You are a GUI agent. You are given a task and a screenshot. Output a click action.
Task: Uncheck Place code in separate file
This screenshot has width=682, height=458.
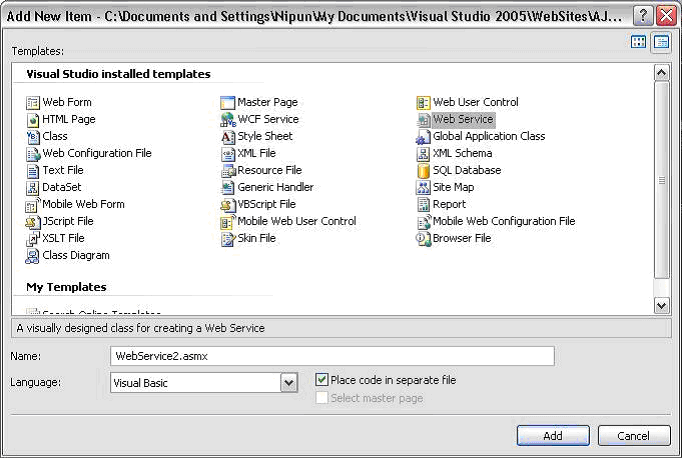[321, 380]
